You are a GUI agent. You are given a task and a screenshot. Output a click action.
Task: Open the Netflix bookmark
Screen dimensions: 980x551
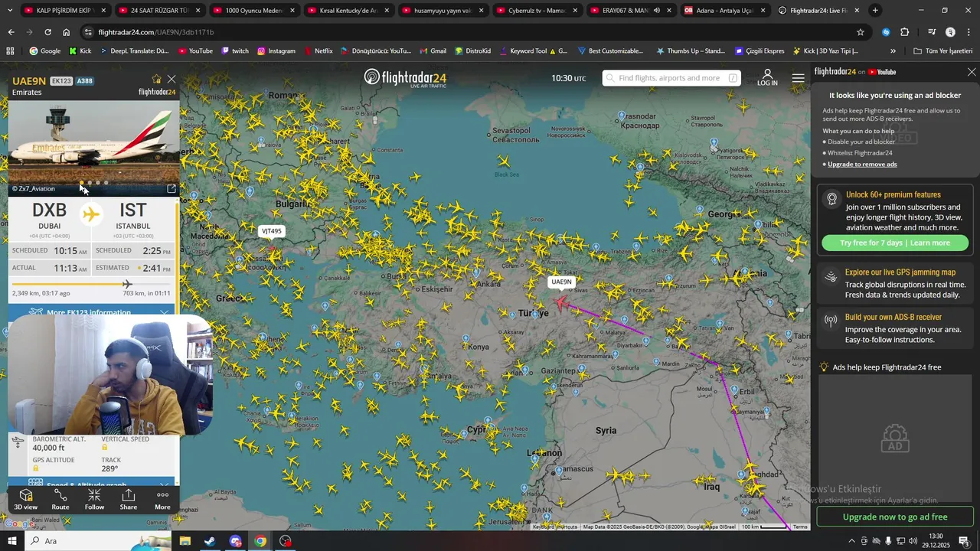[318, 51]
